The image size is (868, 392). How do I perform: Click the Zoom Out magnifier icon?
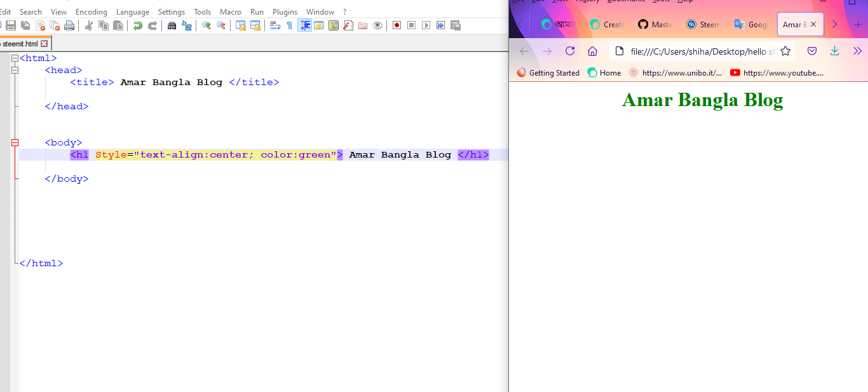pos(221,25)
